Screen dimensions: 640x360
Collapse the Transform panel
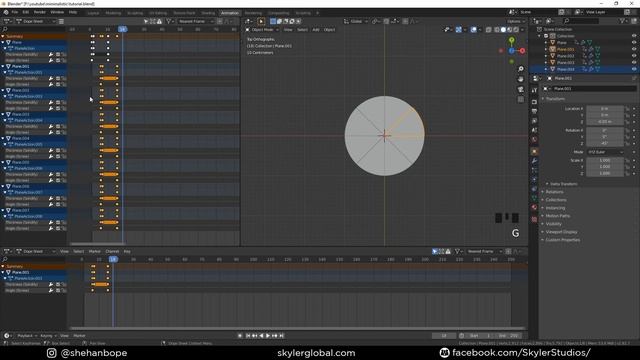tap(555, 99)
